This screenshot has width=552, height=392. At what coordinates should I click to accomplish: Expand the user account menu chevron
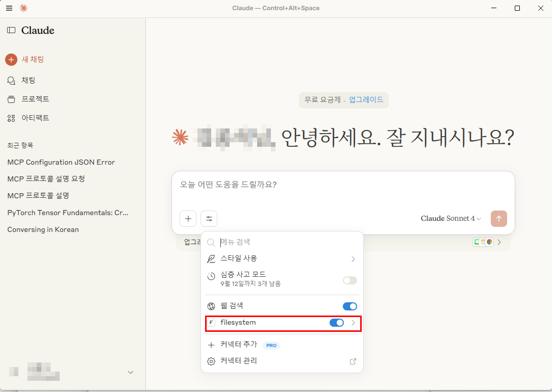pos(131,372)
